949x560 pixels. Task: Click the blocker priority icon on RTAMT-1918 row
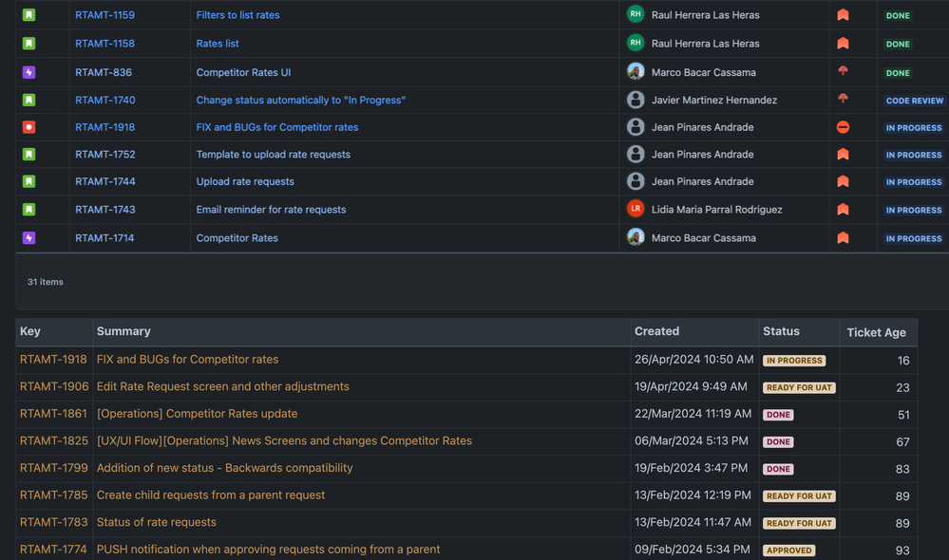pos(842,126)
